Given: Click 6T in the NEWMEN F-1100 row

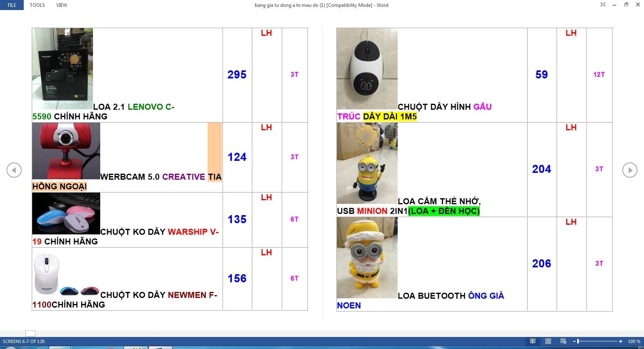Looking at the screenshot, I should point(295,279).
